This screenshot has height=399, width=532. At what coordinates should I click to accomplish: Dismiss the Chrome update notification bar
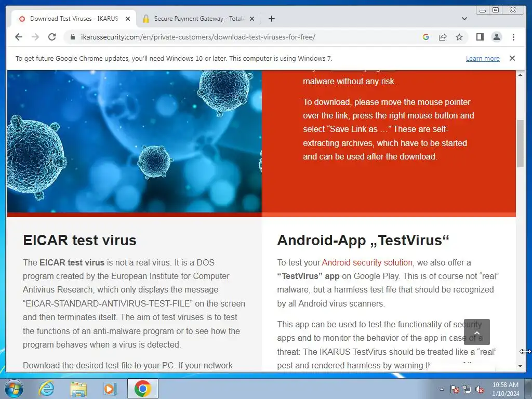(512, 58)
